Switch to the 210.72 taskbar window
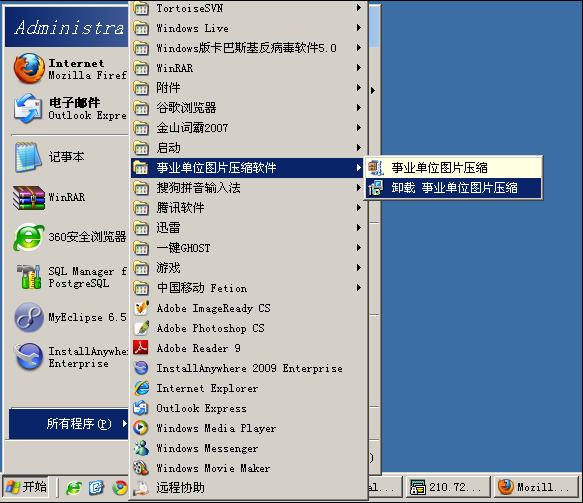The image size is (583, 503). (x=448, y=487)
